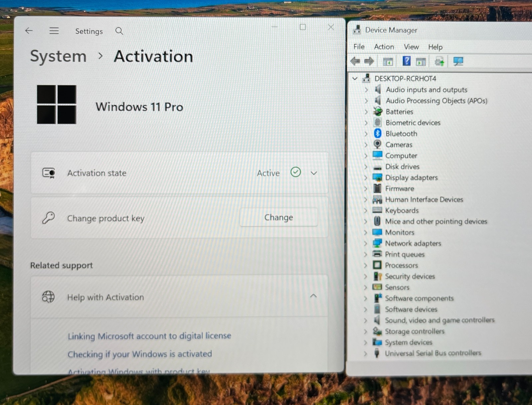Click Scan for hardware changes monitor icon

click(x=458, y=61)
